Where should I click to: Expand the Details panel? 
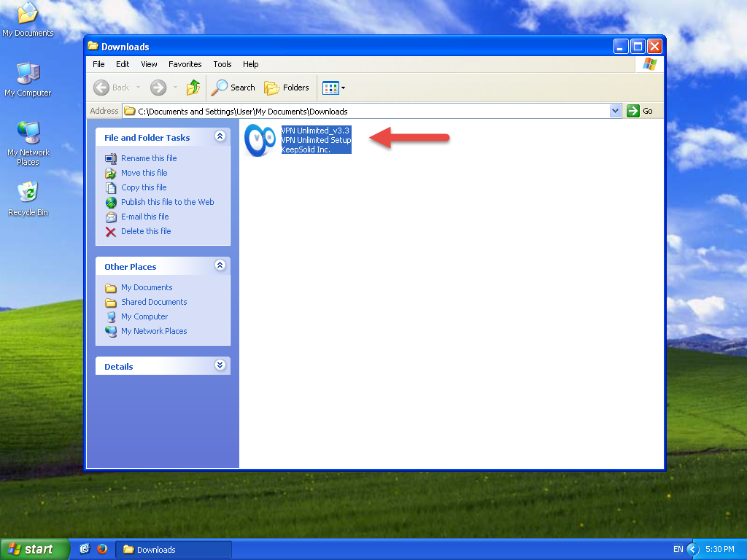(220, 365)
